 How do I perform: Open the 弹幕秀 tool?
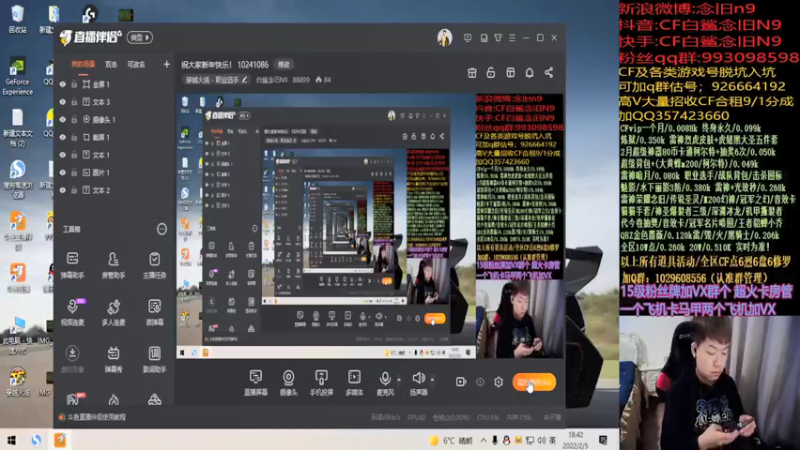coord(113,358)
